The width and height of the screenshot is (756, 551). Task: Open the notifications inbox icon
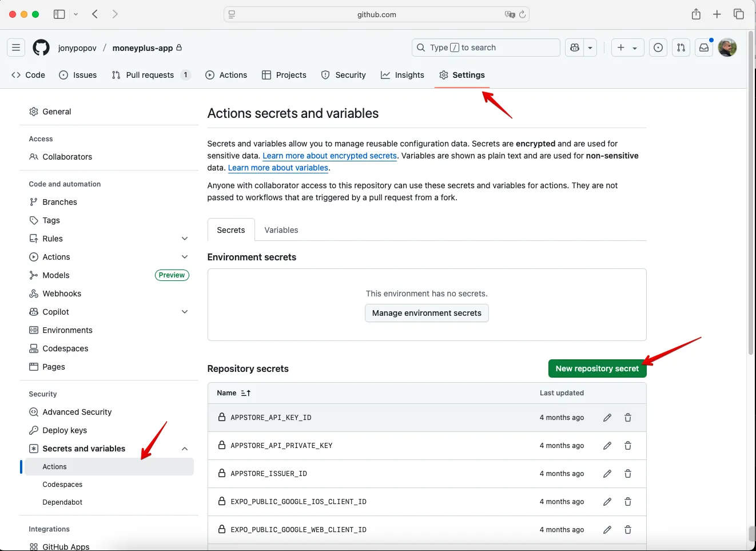coord(704,47)
